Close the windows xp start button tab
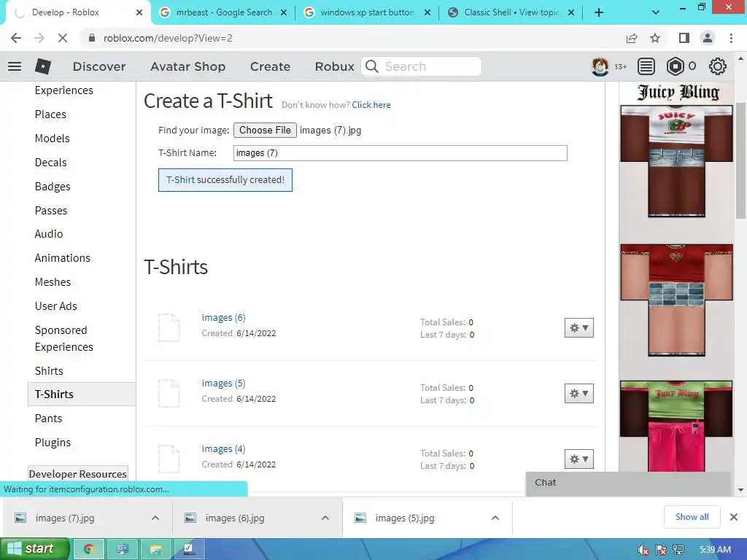Screen dimensions: 747x560 pyautogui.click(x=427, y=13)
